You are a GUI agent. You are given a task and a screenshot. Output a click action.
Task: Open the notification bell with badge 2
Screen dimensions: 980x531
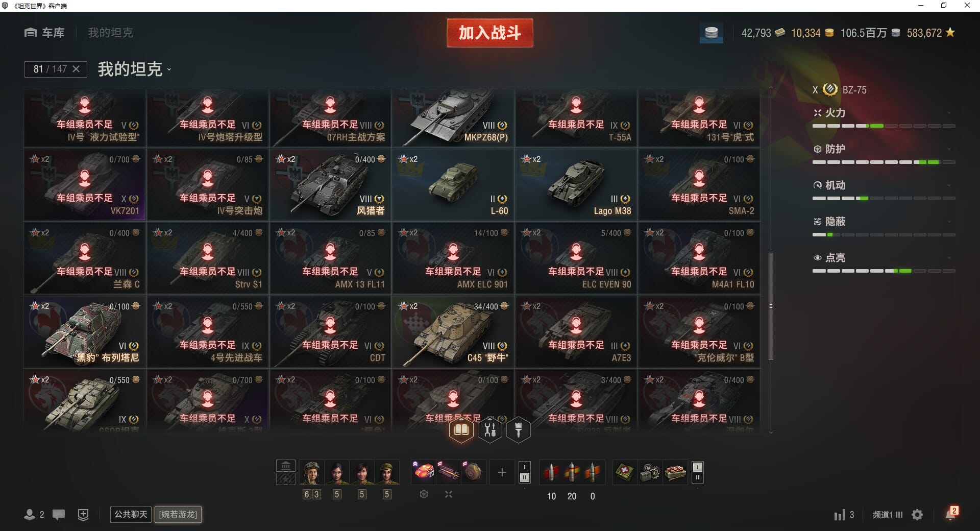coord(951,514)
